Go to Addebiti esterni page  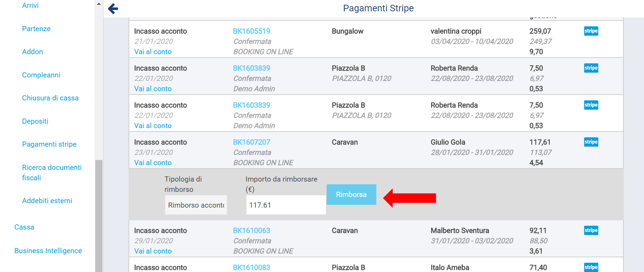click(x=47, y=201)
